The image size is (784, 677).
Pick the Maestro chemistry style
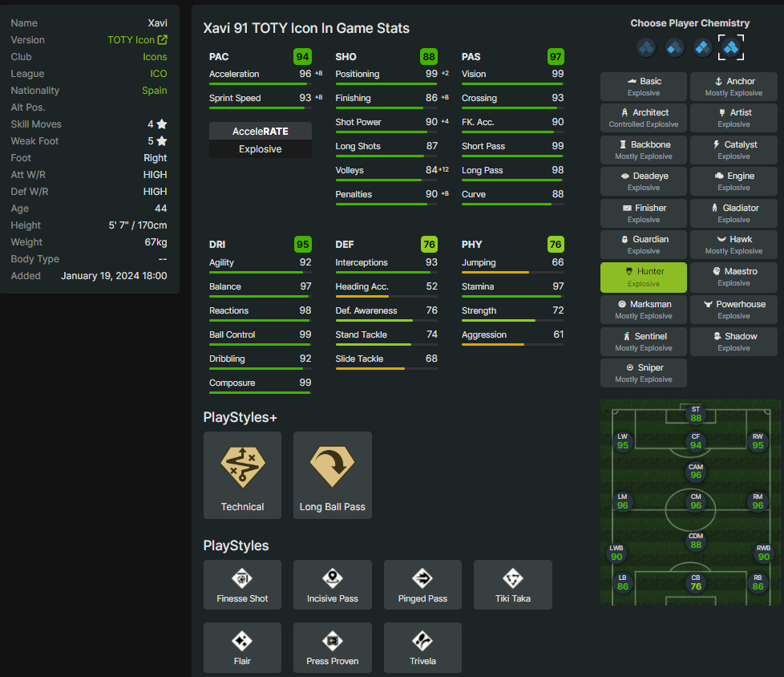pyautogui.click(x=733, y=278)
